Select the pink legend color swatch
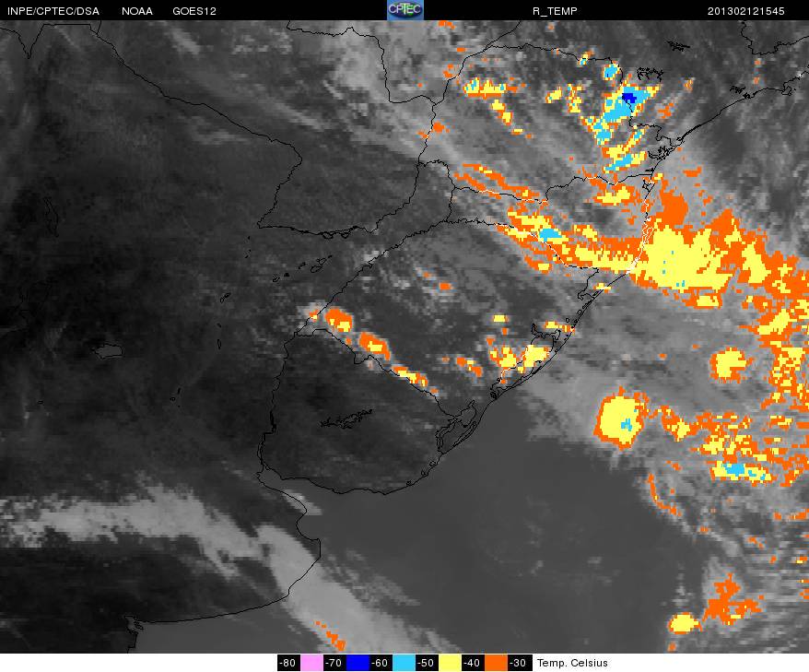 coord(311,663)
